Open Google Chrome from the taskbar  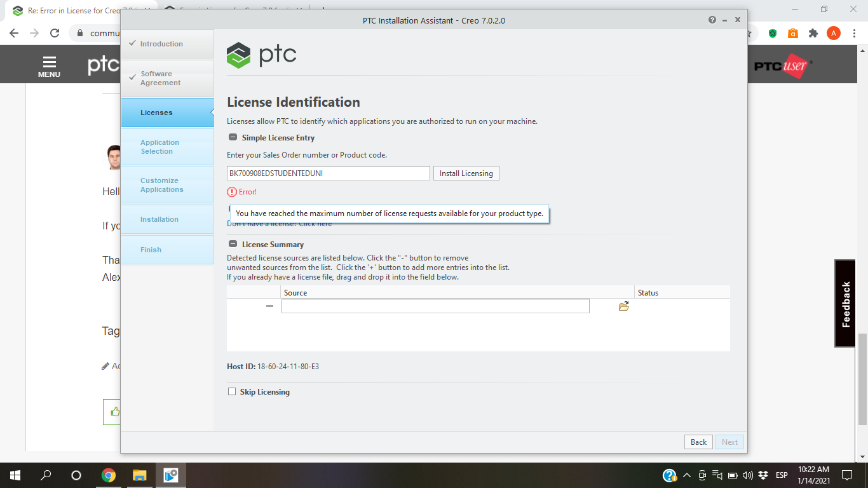tap(108, 475)
